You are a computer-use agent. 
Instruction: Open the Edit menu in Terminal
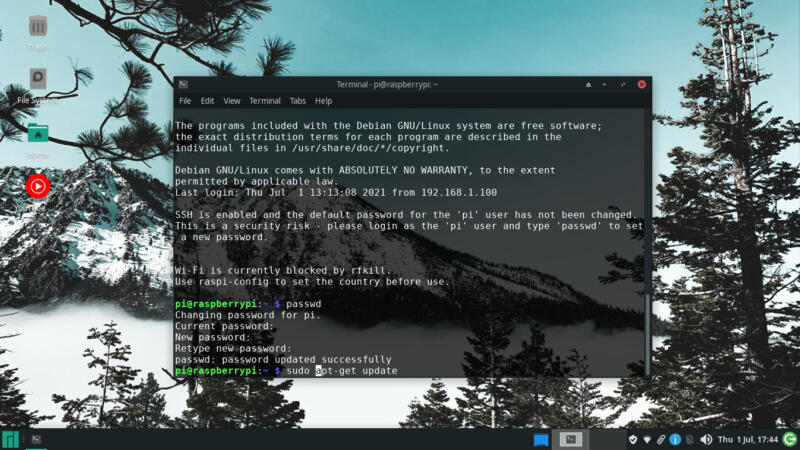tap(207, 101)
